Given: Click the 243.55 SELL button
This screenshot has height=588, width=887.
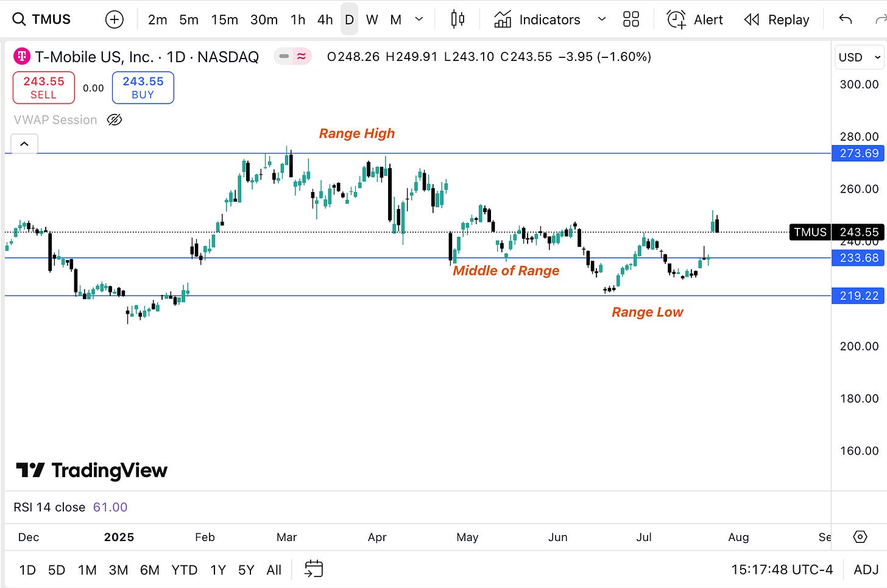Looking at the screenshot, I should 44,88.
